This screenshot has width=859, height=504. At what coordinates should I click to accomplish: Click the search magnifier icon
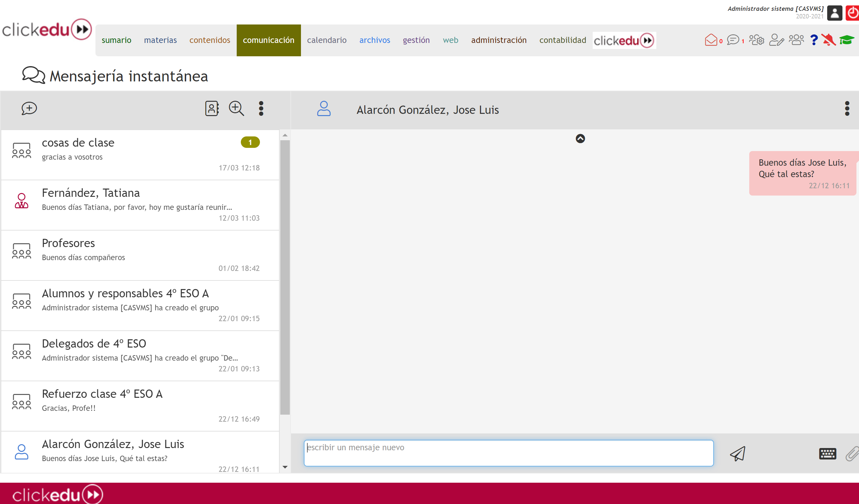coord(236,108)
